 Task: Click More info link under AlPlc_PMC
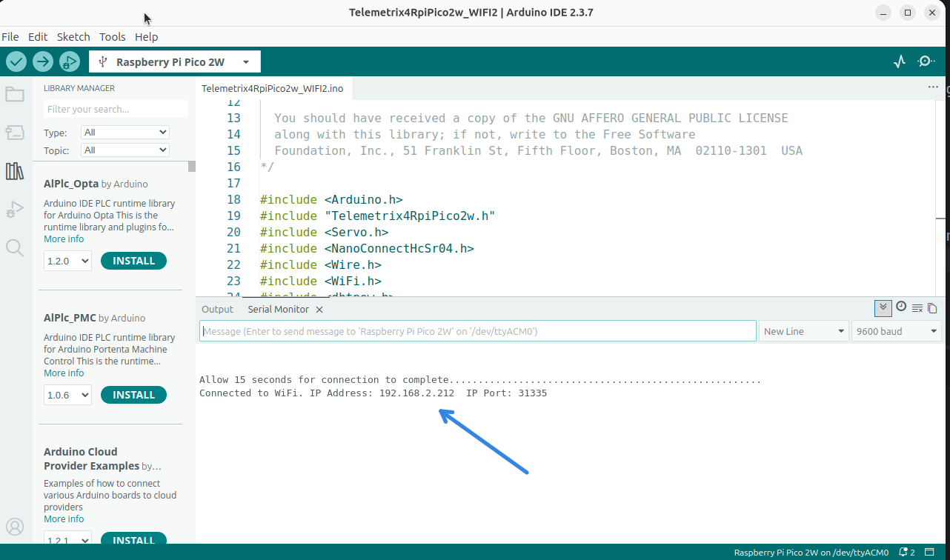point(64,373)
